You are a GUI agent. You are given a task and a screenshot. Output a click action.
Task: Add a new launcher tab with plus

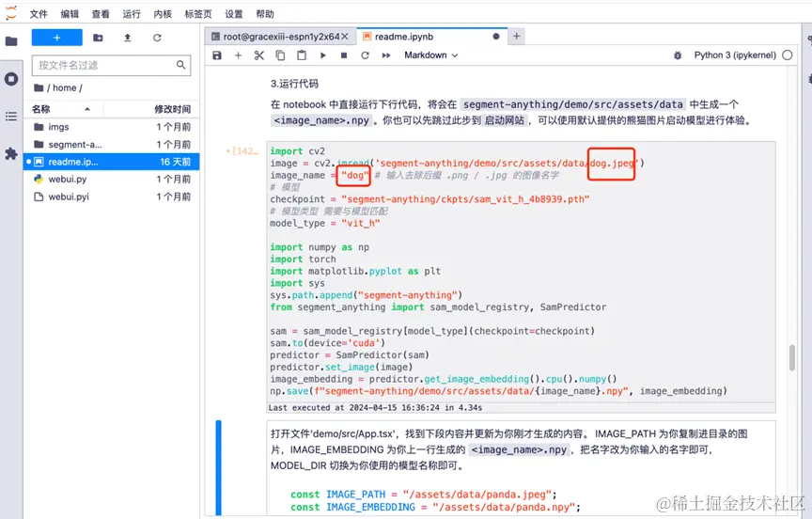[516, 37]
